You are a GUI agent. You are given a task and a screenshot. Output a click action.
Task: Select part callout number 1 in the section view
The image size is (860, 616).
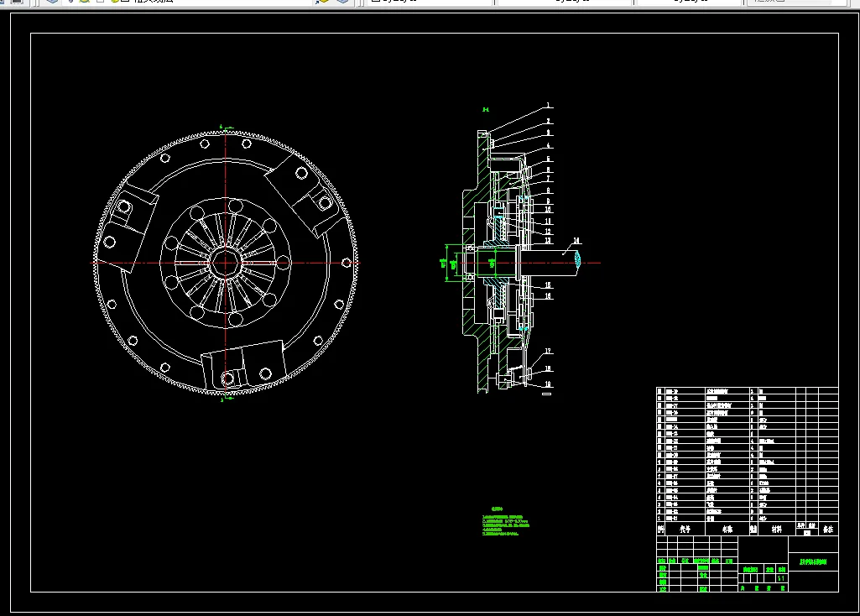(548, 105)
